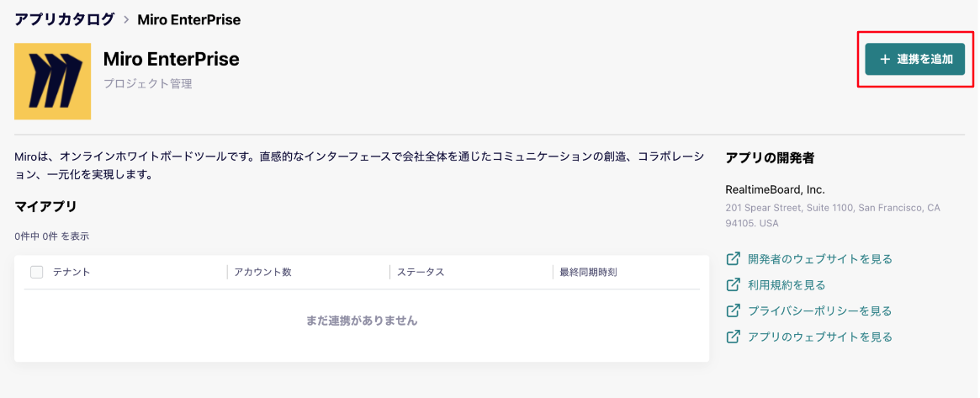
Task: Click the ステータス column header
Action: (x=421, y=272)
